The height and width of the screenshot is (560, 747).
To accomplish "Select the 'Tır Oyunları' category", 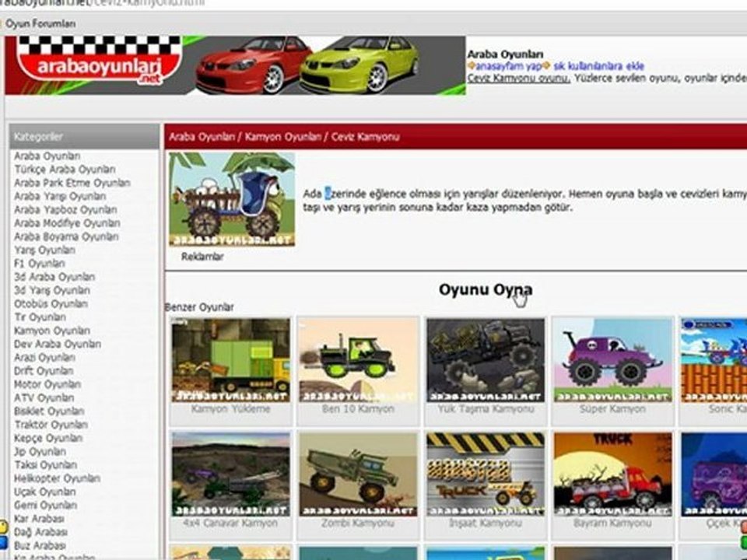I will pos(40,317).
